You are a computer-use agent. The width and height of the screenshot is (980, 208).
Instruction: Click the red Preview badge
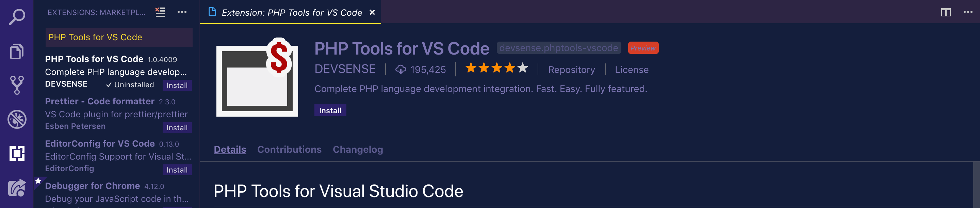pyautogui.click(x=643, y=48)
